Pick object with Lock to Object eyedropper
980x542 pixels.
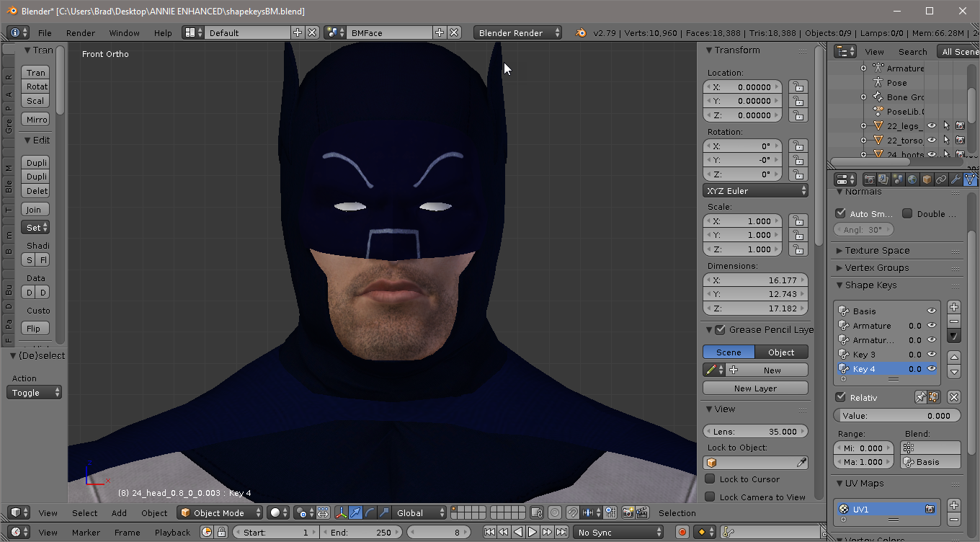click(x=801, y=463)
